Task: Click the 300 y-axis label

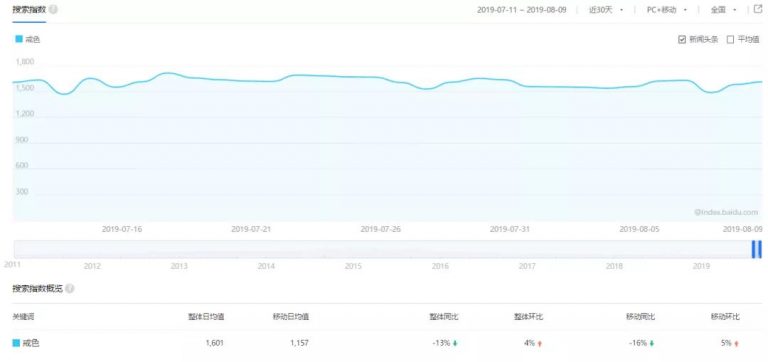Action: click(x=22, y=192)
